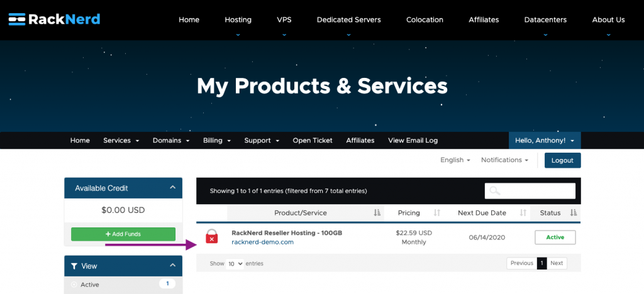Open Colocation in top navigation
Screen dimensions: 644x294
tap(425, 19)
